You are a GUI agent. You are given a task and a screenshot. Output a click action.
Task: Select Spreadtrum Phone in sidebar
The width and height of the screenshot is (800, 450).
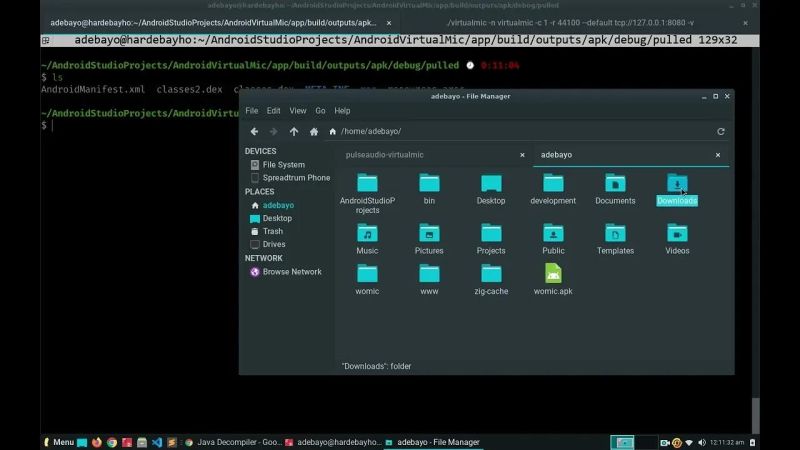(x=290, y=178)
